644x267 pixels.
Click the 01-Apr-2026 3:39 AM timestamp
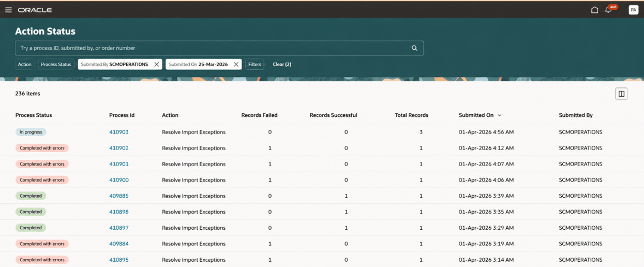point(486,196)
